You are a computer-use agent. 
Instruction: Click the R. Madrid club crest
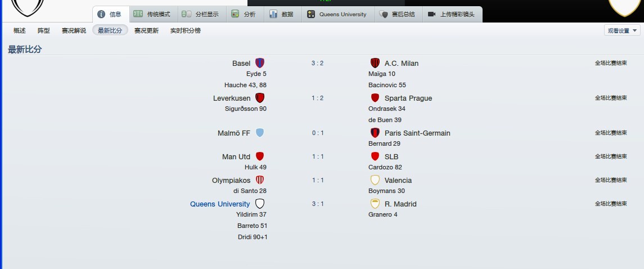pyautogui.click(x=375, y=204)
